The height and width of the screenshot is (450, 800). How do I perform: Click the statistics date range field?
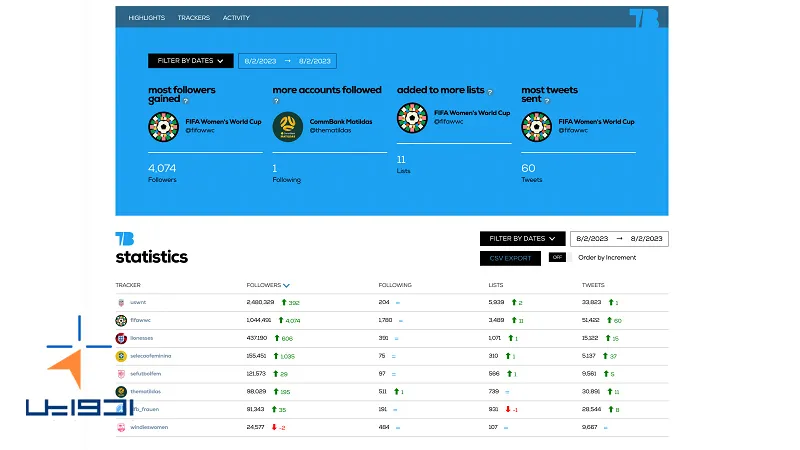[619, 238]
